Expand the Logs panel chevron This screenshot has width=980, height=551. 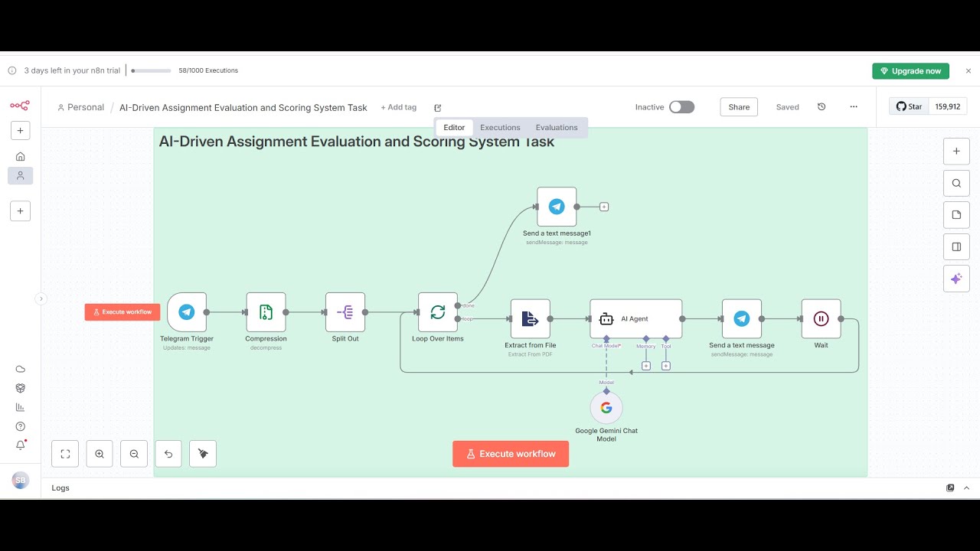(966, 487)
